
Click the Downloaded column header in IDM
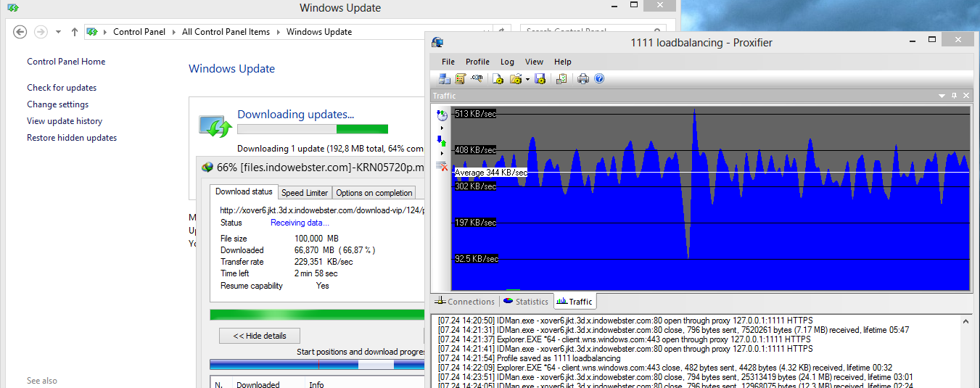[258, 385]
